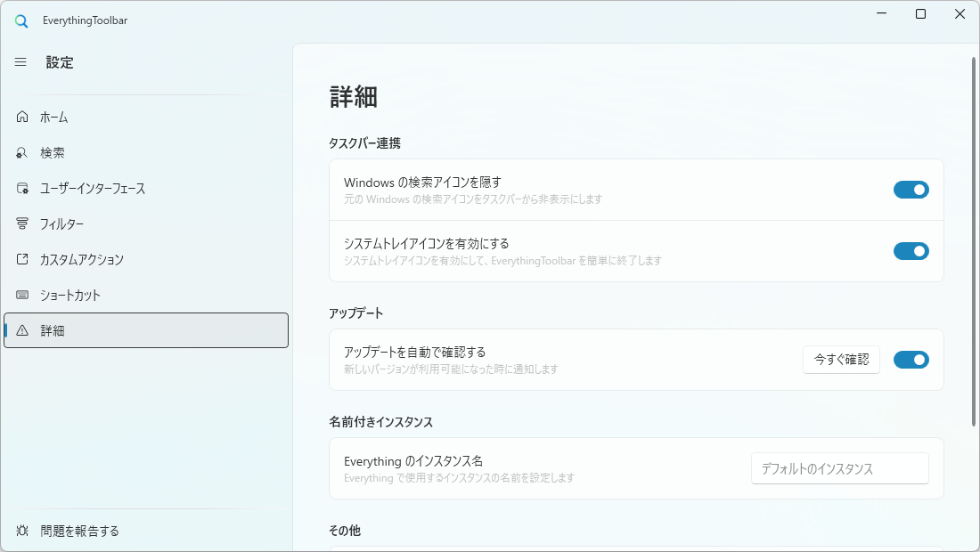
Task: Disable Windows の検索アイコンを隠す toggle
Action: (911, 190)
